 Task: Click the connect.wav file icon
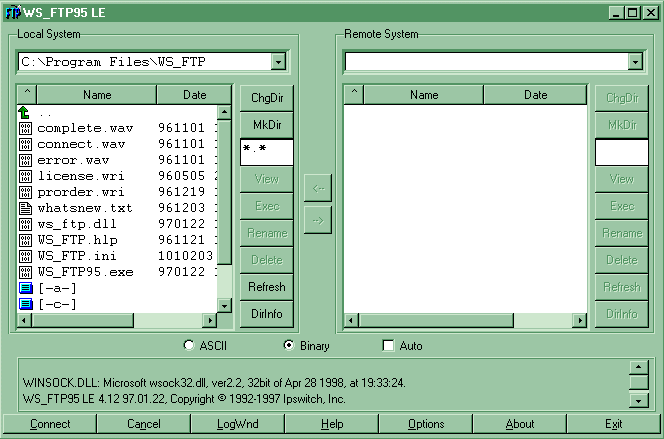tap(25, 144)
